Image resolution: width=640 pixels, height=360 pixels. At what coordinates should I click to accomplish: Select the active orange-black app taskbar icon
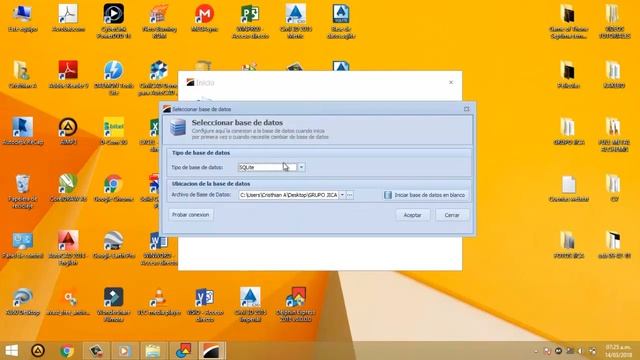(212, 351)
